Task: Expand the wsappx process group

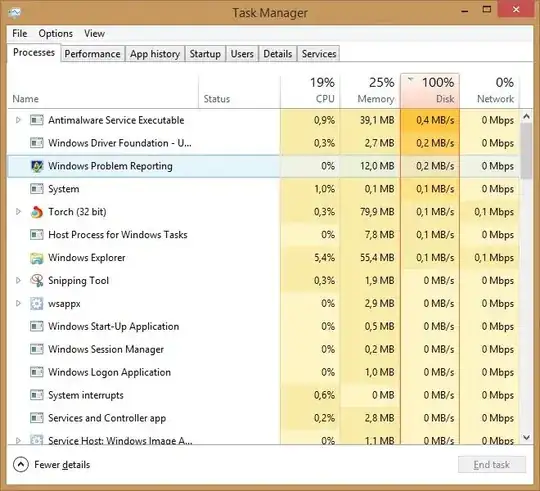Action: click(x=18, y=303)
